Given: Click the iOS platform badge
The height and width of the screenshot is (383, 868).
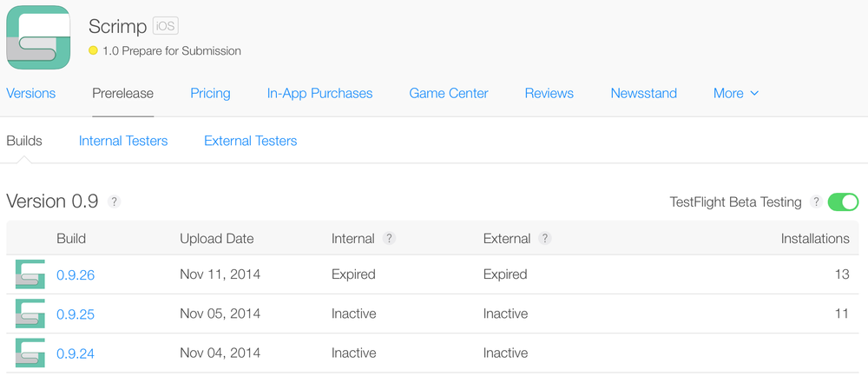Looking at the screenshot, I should (166, 26).
